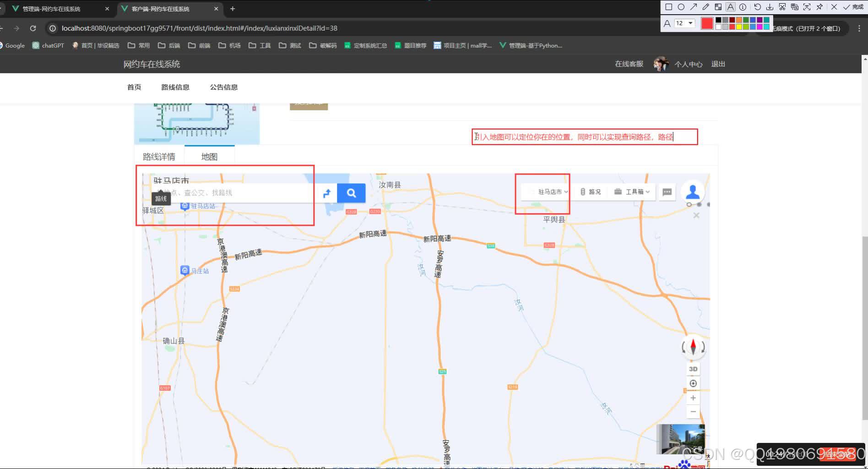The width and height of the screenshot is (868, 469).
Task: Pick the yellow color swatch
Action: (x=739, y=27)
